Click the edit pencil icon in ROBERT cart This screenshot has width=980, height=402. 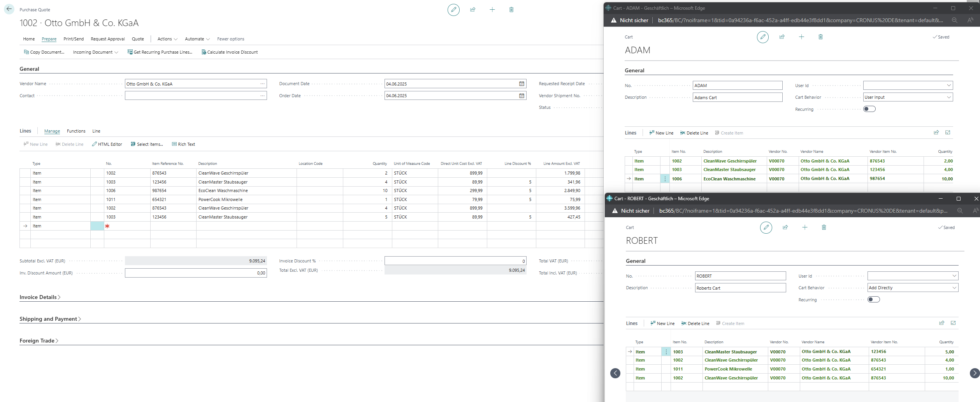click(766, 227)
